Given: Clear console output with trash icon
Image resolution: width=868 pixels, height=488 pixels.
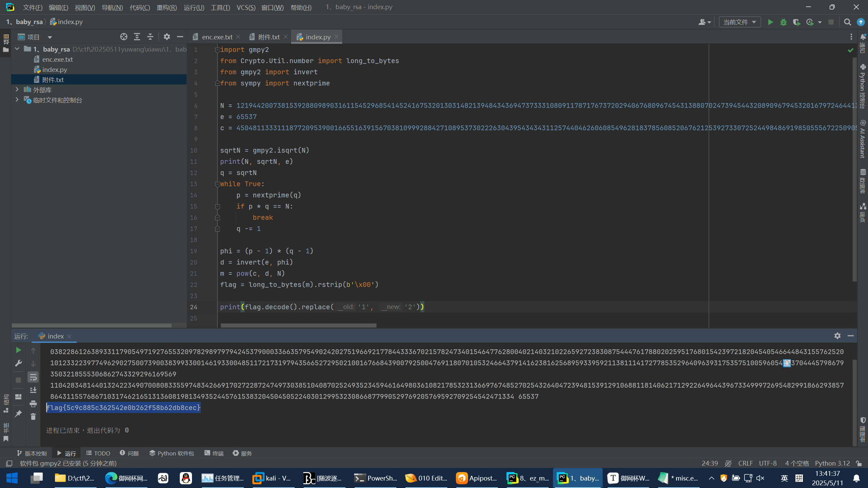Looking at the screenshot, I should pos(33,416).
